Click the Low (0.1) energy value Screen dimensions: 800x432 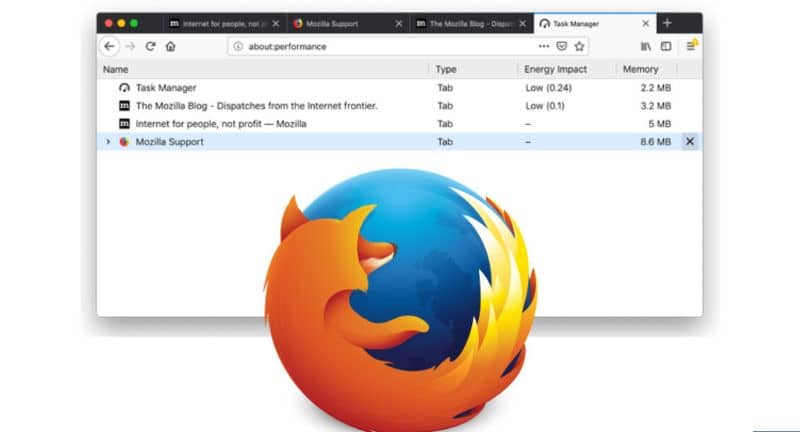point(545,106)
